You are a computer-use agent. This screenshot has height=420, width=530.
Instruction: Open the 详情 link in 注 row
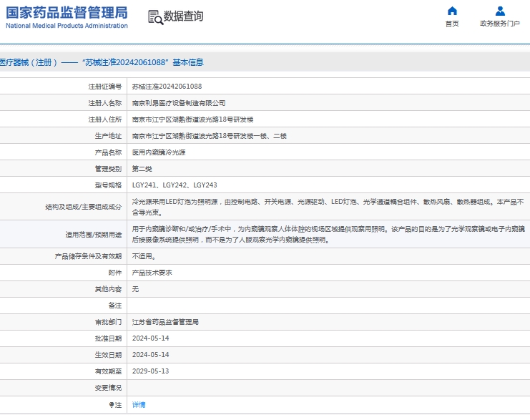(139, 405)
